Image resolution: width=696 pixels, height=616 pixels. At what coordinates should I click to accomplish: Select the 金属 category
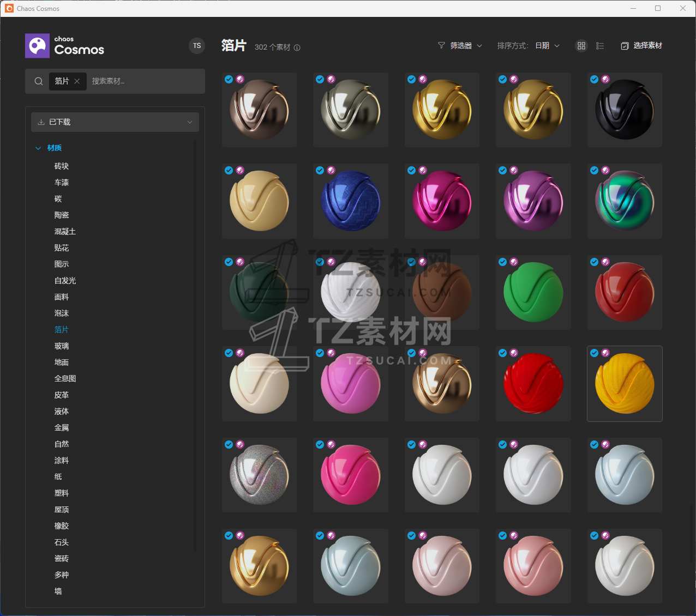(x=62, y=428)
